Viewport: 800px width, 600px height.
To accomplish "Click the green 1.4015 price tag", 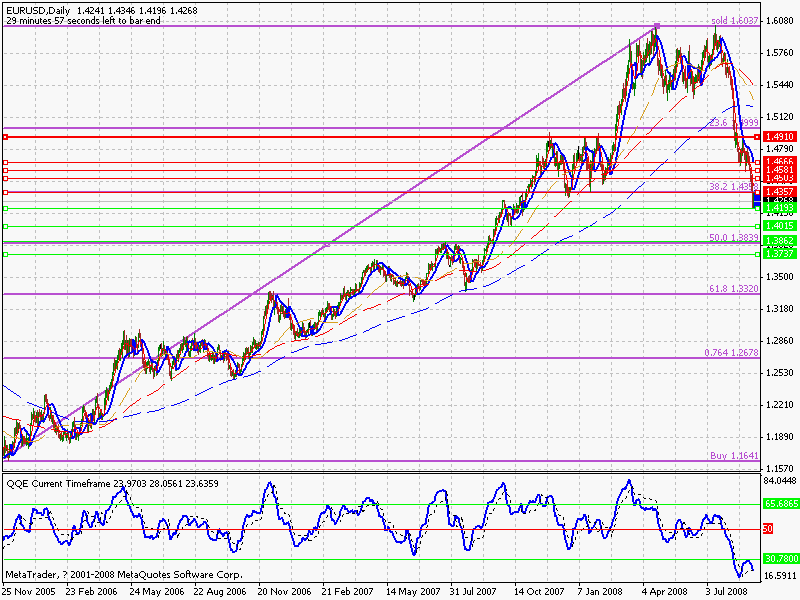I will point(779,226).
